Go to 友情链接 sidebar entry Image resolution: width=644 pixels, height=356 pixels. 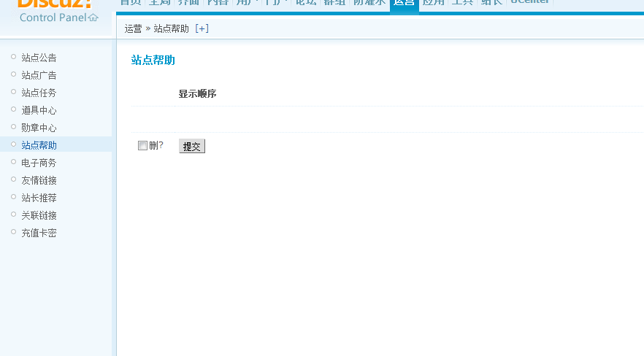pyautogui.click(x=39, y=180)
